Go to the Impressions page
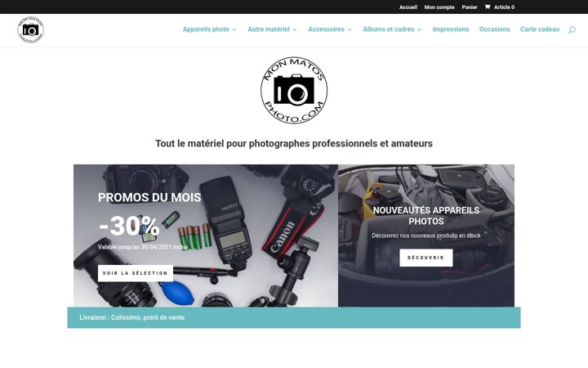Screen dimensions: 588x368 pos(450,29)
